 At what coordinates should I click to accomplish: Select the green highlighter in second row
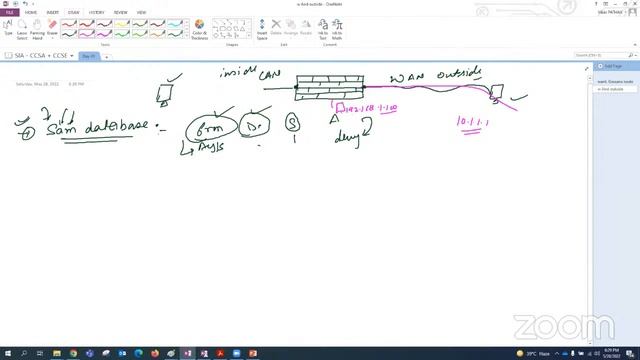[x=122, y=34]
